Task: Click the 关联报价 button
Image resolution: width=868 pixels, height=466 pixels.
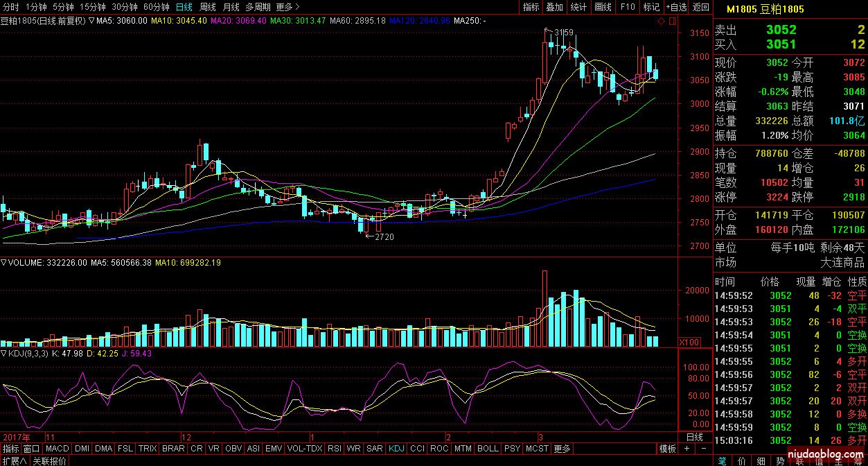Action: point(50,460)
